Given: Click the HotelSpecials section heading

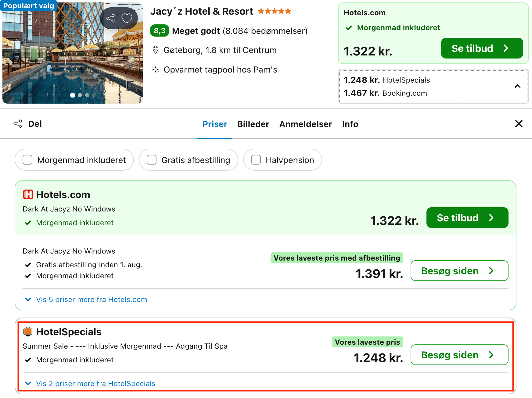Looking at the screenshot, I should point(69,332).
